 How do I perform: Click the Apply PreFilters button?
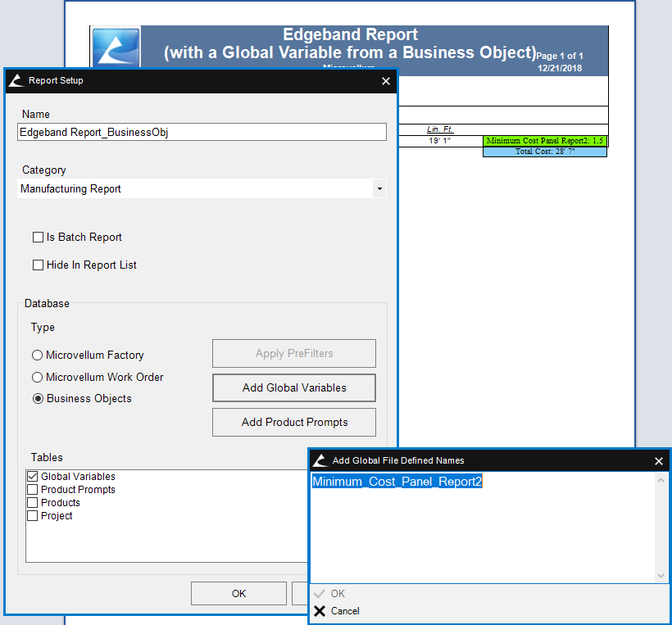(x=294, y=353)
